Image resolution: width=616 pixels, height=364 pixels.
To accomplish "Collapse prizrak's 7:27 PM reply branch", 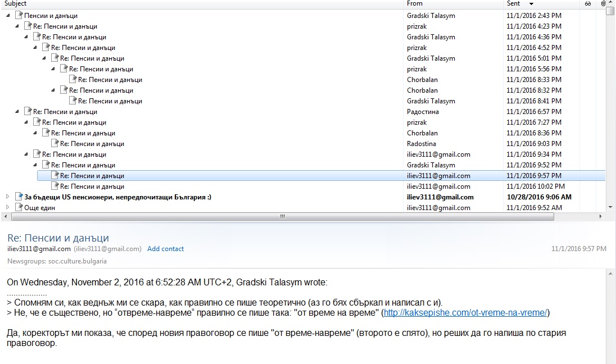I will coord(26,122).
